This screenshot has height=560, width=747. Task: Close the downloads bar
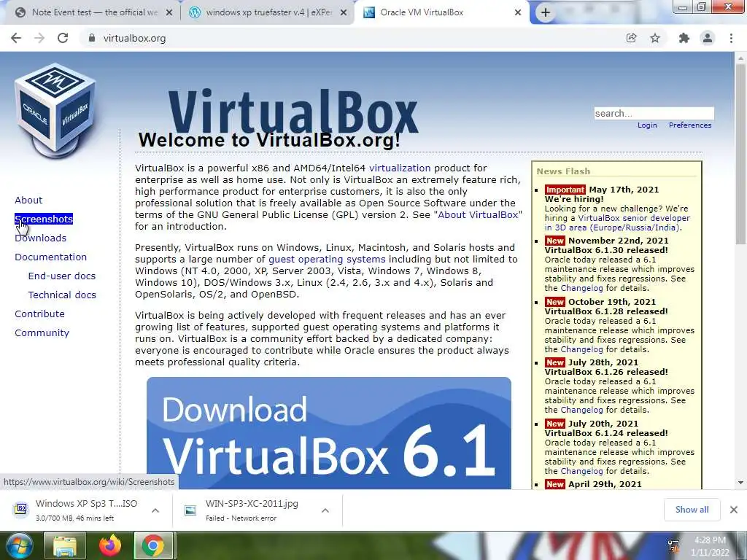734,510
